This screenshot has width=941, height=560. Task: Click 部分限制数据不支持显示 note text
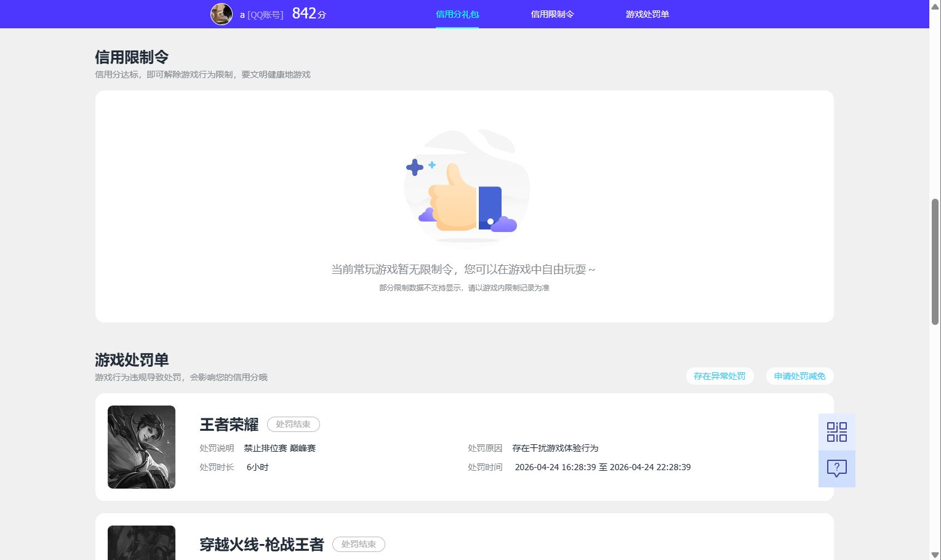464,287
